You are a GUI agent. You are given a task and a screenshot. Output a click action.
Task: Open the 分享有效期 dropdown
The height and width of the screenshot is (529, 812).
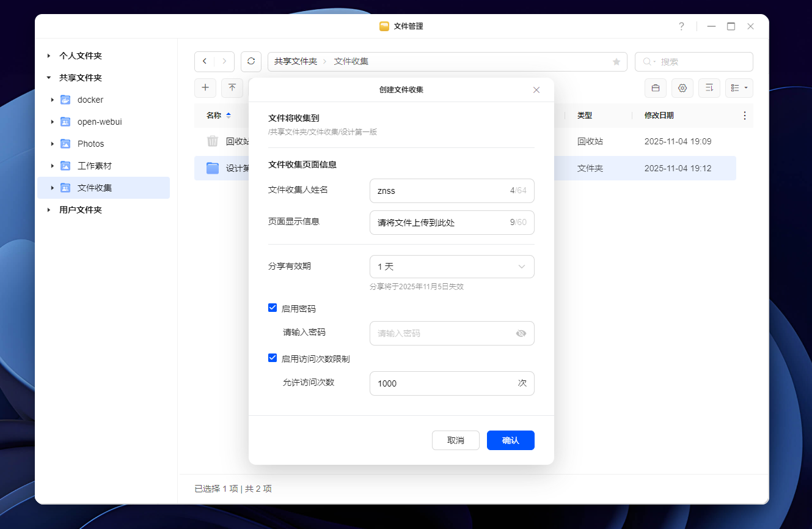coord(452,267)
